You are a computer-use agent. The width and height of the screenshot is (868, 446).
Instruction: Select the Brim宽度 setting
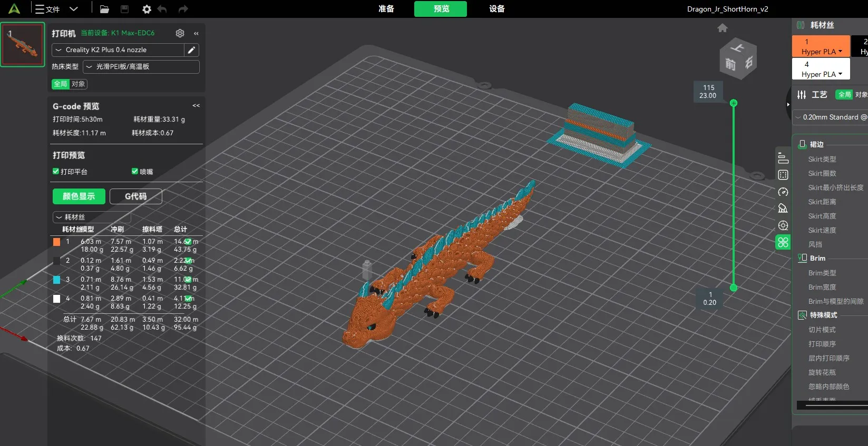point(822,287)
